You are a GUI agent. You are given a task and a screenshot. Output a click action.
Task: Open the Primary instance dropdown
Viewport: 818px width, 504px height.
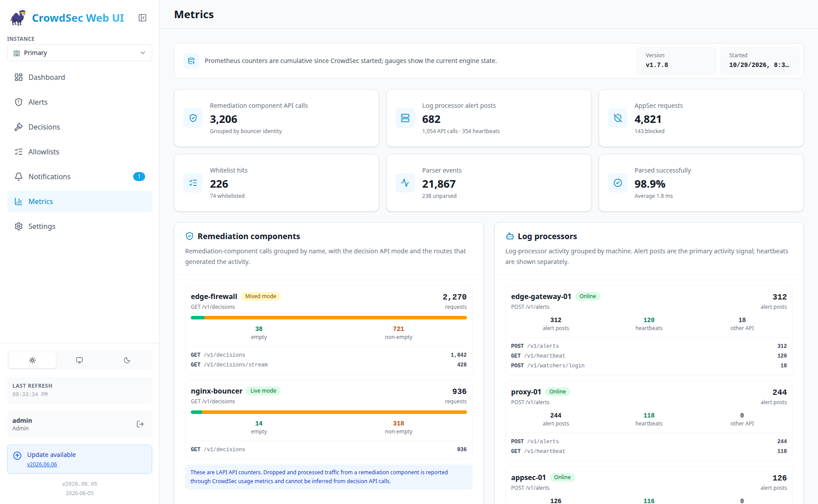[79, 53]
